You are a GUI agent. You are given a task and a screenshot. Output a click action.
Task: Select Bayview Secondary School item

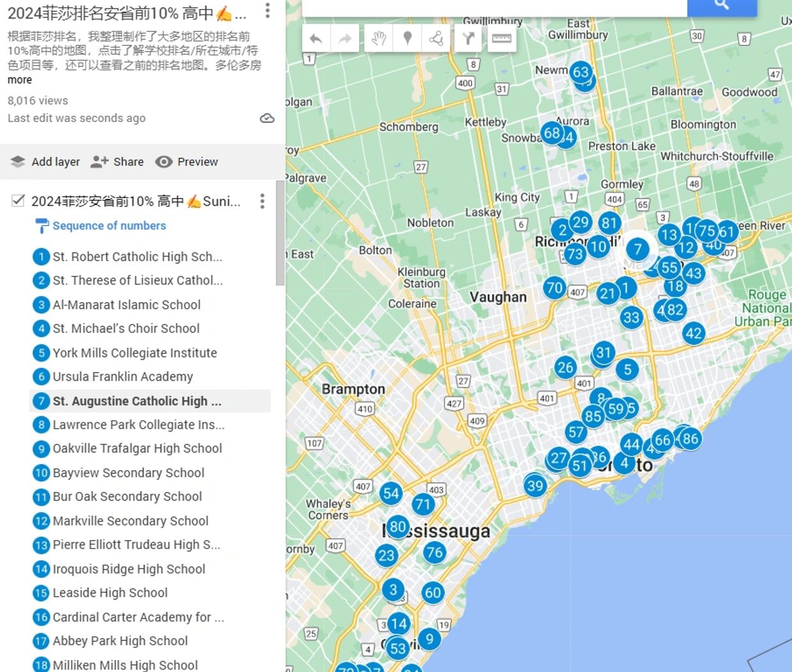coord(150,473)
